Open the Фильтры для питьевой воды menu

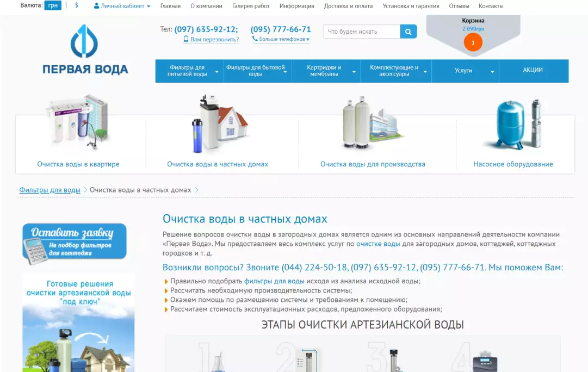188,71
